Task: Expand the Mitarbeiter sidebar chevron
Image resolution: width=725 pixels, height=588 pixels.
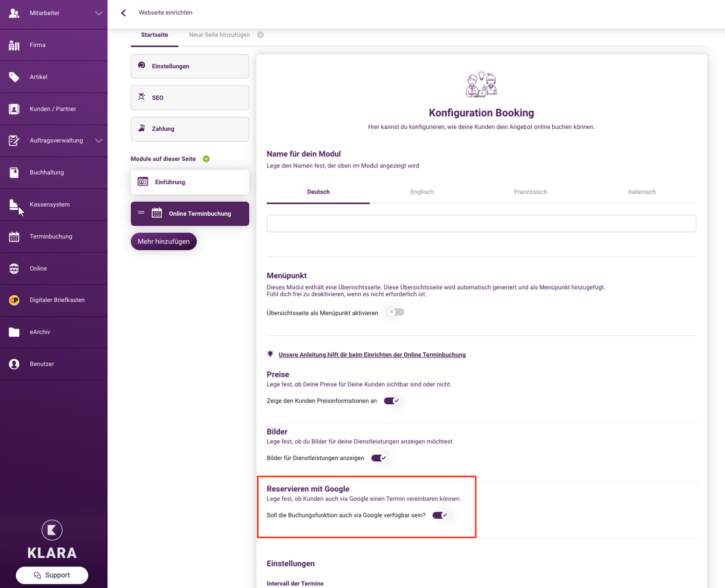Action: tap(99, 13)
